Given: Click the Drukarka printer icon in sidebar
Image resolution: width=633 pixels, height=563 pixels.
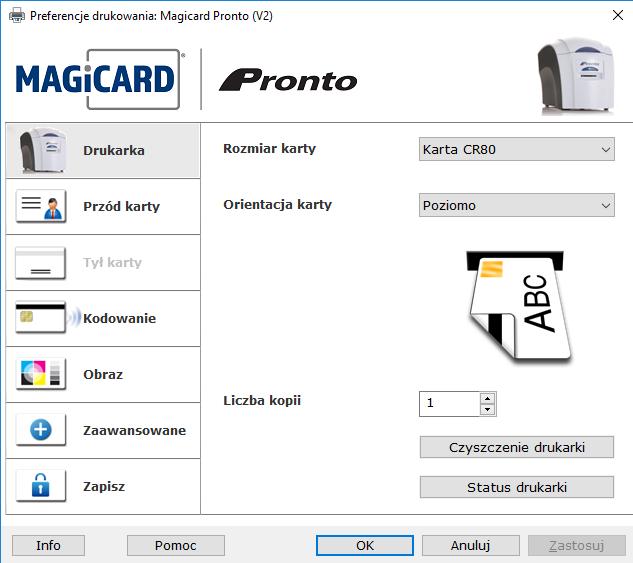Looking at the screenshot, I should point(43,151).
